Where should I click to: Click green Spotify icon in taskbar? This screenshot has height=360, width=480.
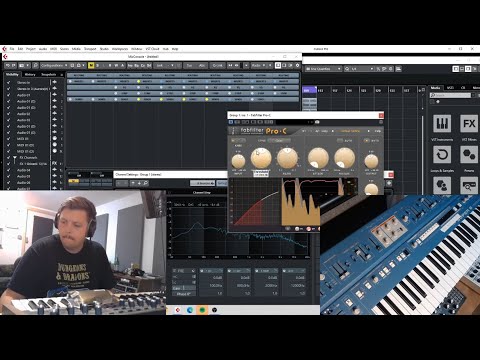(x=202, y=310)
